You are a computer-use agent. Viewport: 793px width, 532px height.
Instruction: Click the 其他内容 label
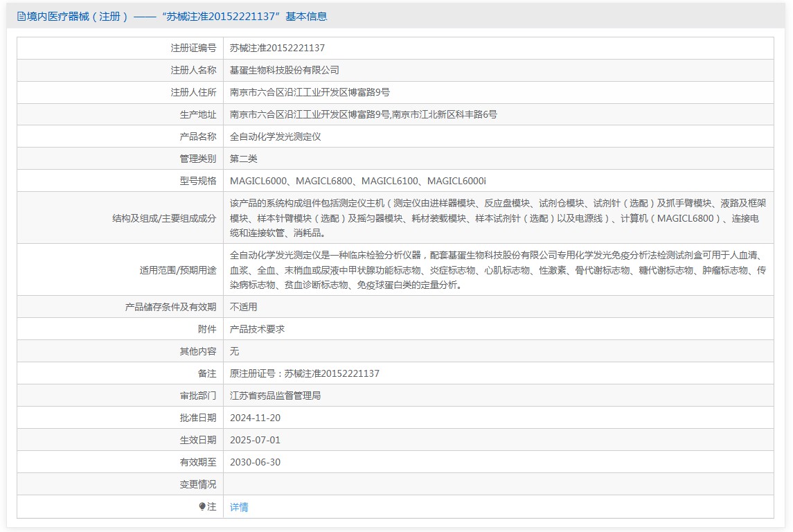coord(198,351)
